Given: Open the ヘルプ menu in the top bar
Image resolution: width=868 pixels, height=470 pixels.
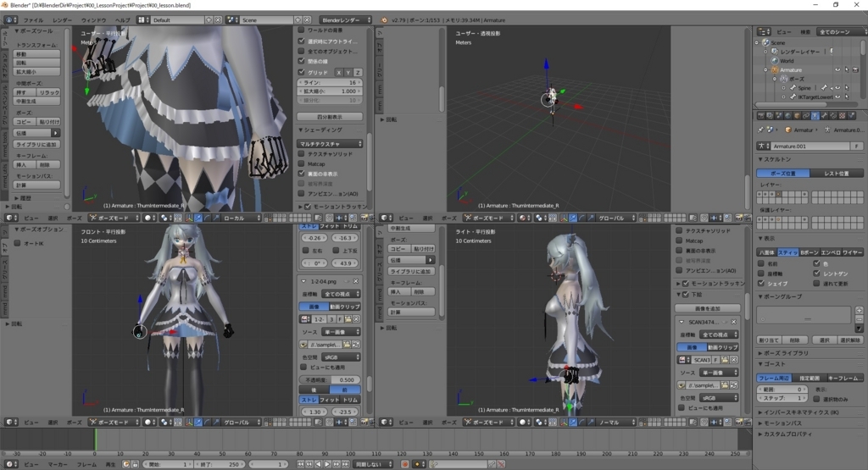Looking at the screenshot, I should pos(122,20).
